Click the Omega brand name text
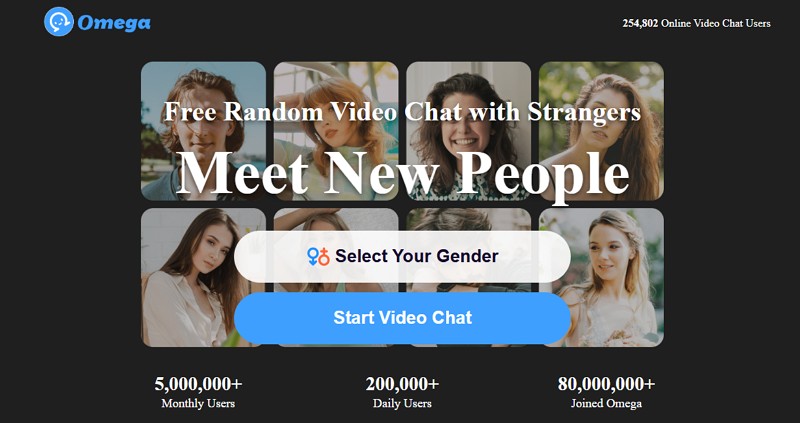The height and width of the screenshot is (423, 800). click(x=114, y=22)
